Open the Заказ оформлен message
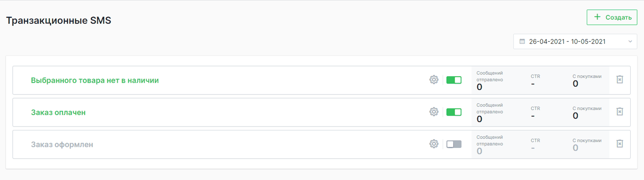Viewport: 644px width, 180px height. click(x=62, y=144)
